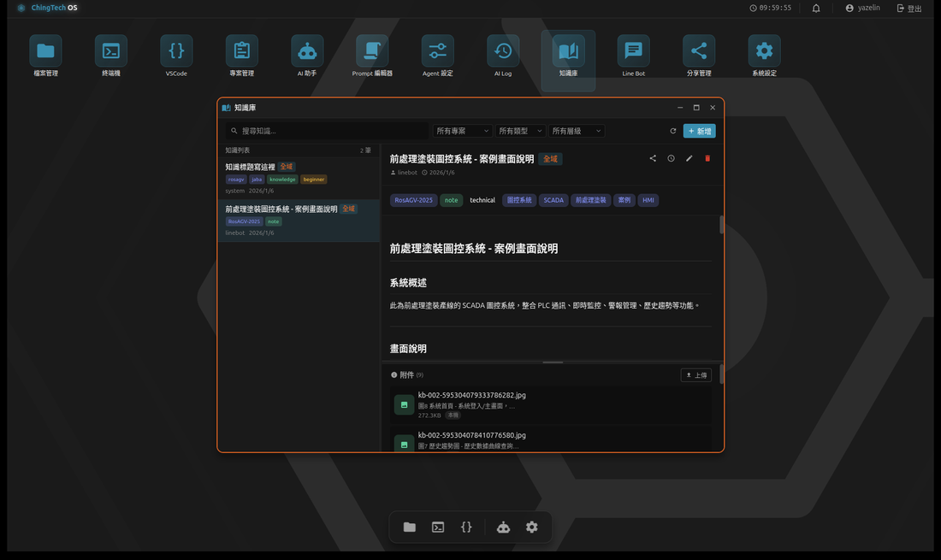Click the red trash delete icon
The height and width of the screenshot is (560, 941).
point(707,158)
